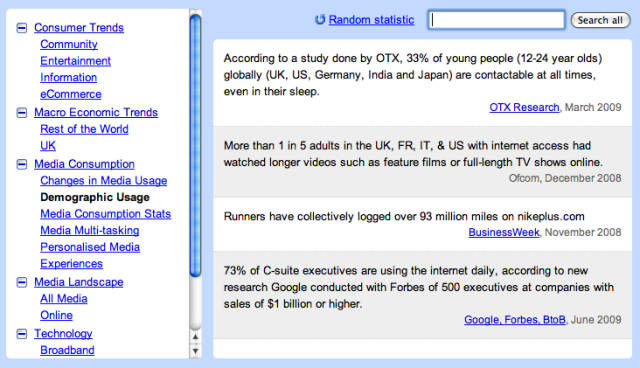Collapse the Technology category
The width and height of the screenshot is (640, 368).
click(22, 334)
